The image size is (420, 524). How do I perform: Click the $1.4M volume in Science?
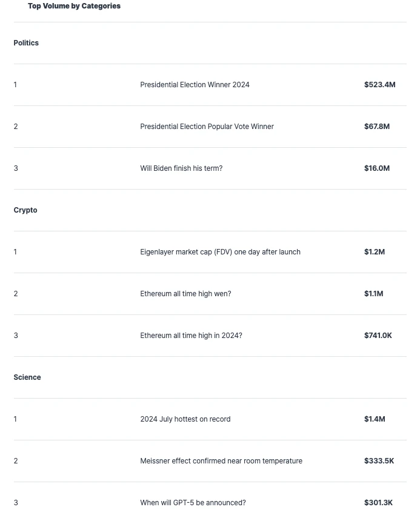[374, 419]
